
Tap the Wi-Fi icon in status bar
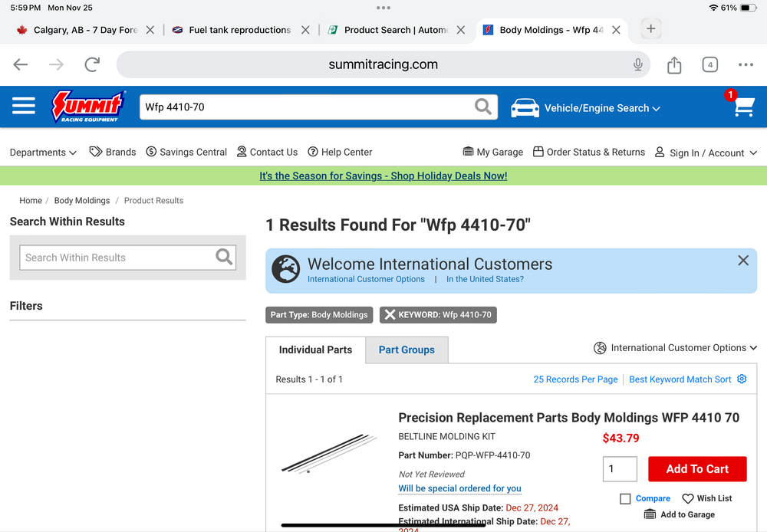(713, 8)
